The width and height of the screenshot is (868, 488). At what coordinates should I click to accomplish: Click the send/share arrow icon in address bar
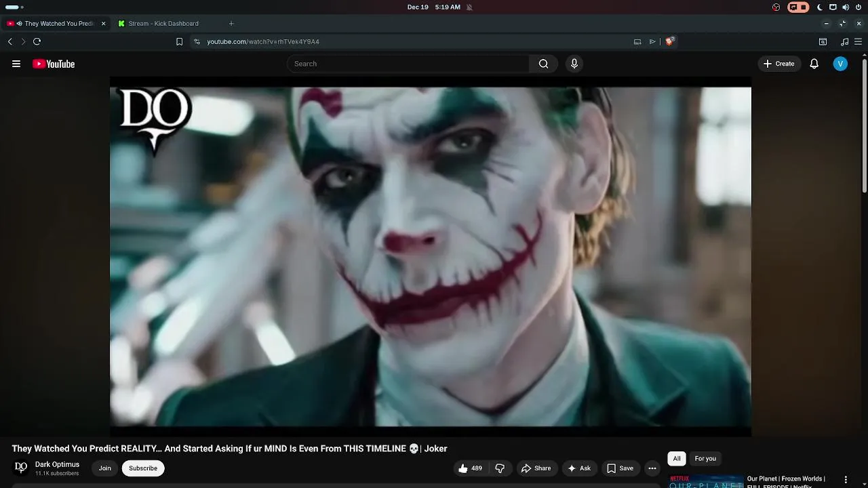(x=653, y=41)
